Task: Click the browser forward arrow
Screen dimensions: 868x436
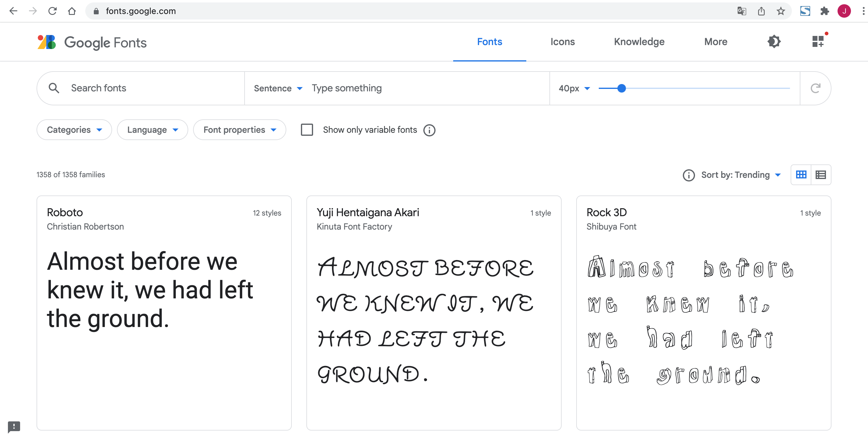Action: [x=33, y=11]
